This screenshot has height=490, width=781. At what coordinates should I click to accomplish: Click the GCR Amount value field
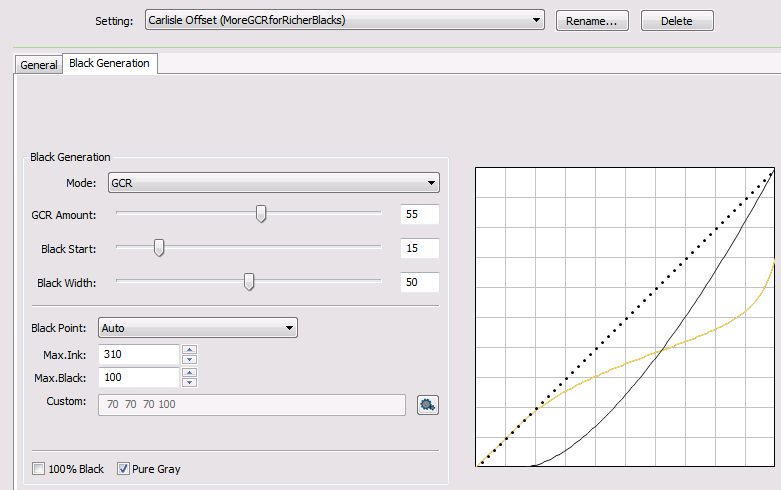point(419,214)
